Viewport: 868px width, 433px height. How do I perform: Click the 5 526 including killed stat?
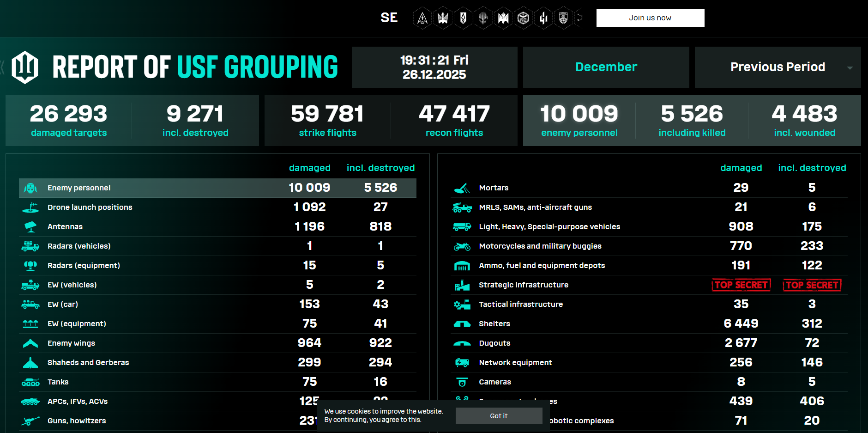692,121
